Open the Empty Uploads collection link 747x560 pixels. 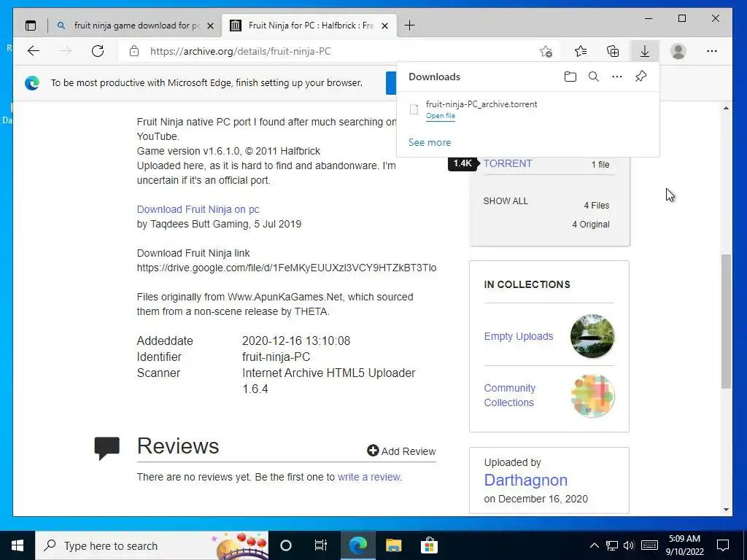[519, 336]
